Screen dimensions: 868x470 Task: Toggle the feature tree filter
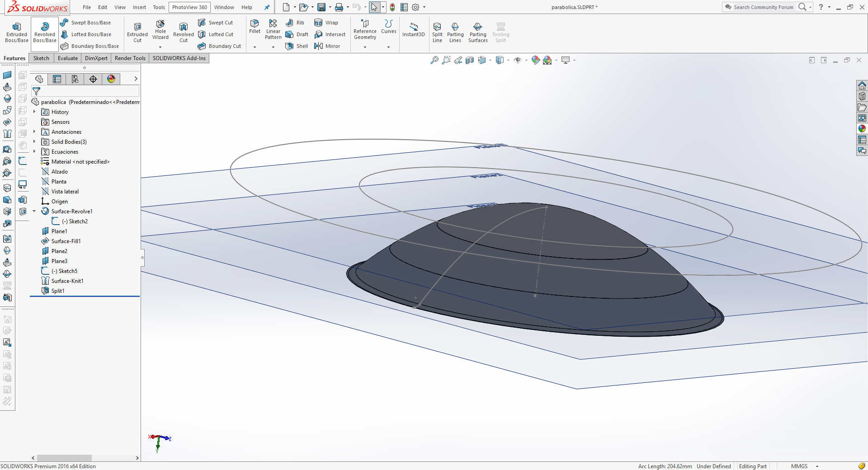tap(37, 91)
